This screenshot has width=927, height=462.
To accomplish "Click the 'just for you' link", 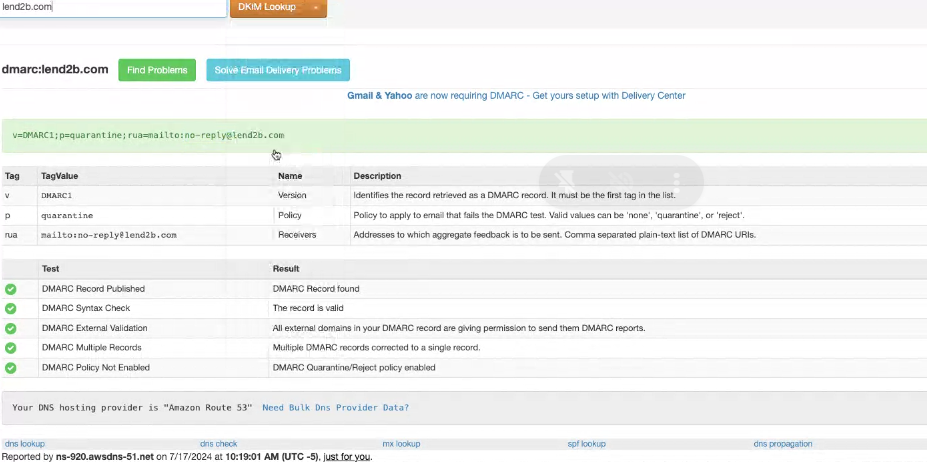I will coord(346,456).
